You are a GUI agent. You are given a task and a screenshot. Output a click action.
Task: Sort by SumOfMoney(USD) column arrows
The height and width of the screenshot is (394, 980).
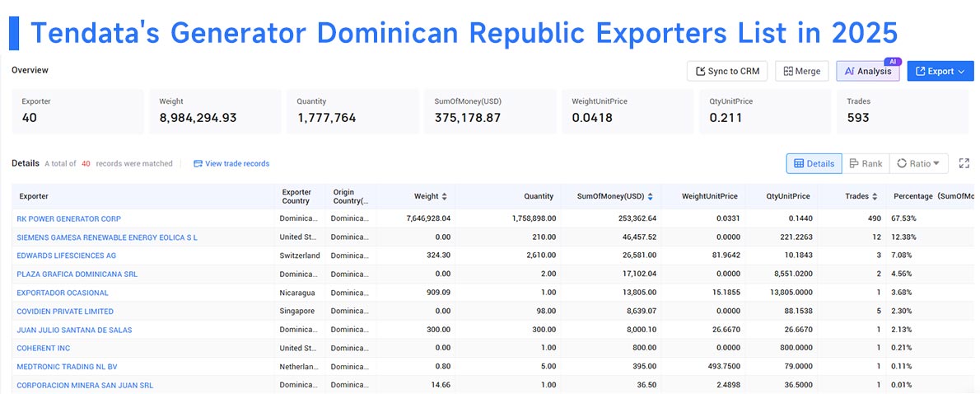click(x=650, y=196)
